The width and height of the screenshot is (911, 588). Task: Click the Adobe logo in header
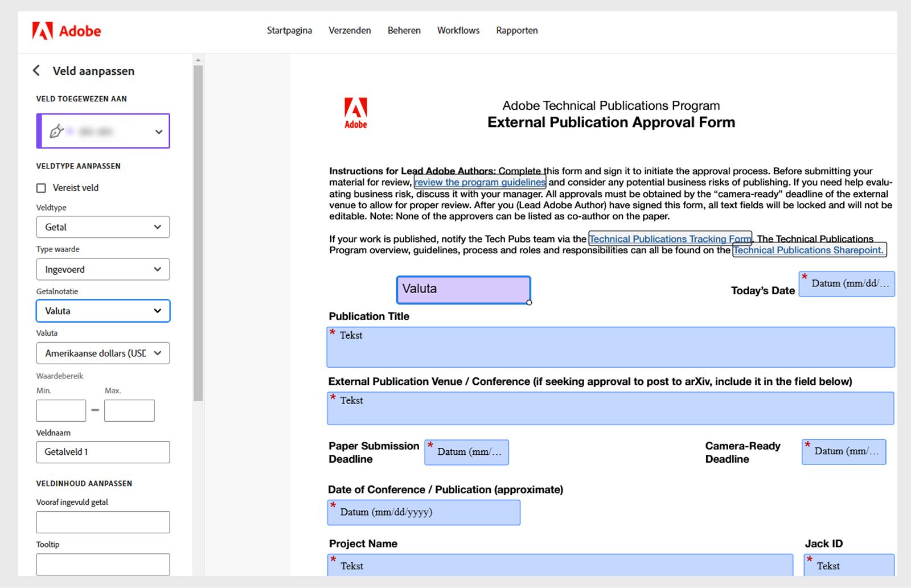(x=66, y=31)
